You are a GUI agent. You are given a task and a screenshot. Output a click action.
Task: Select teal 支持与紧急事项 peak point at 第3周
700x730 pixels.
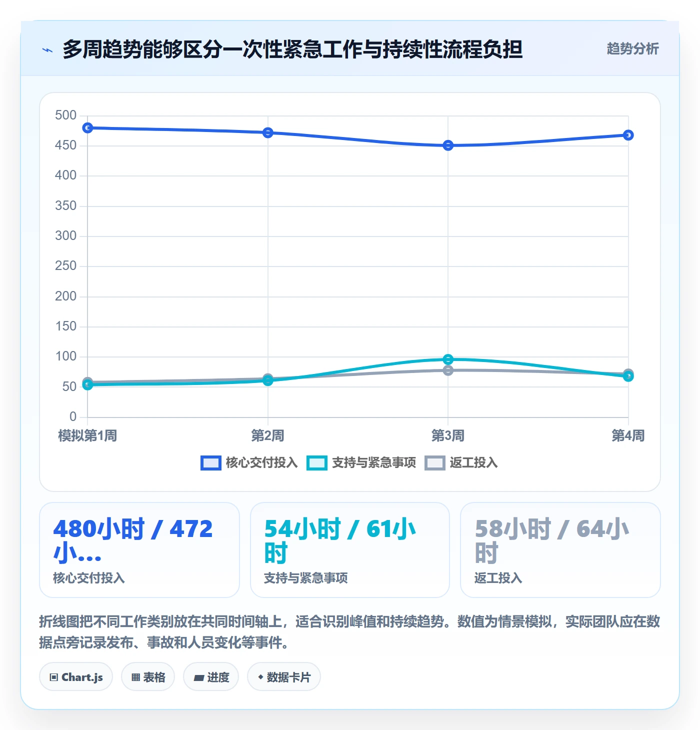pos(448,359)
